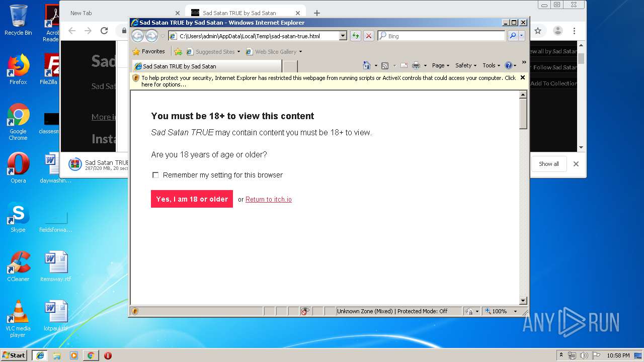Image resolution: width=644 pixels, height=362 pixels.
Task: Open the itemsway.rtf document icon
Action: (56, 266)
